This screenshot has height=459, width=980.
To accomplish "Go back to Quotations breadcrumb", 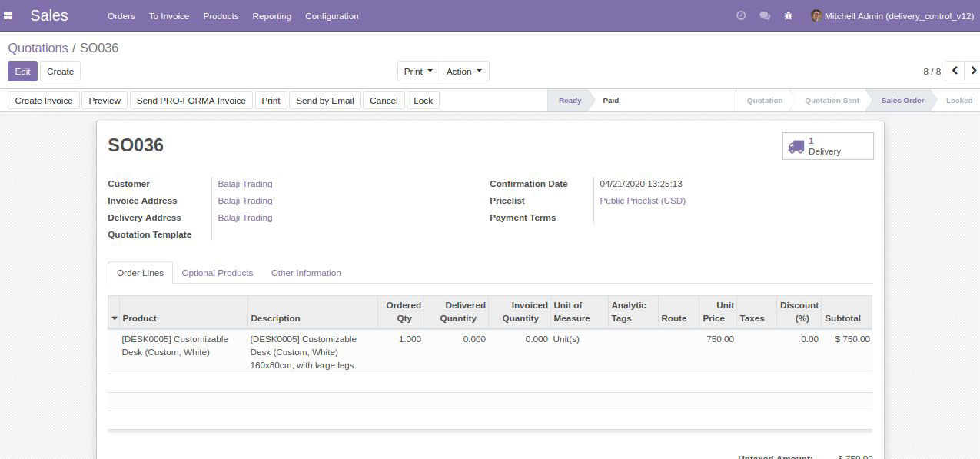I will tap(38, 48).
